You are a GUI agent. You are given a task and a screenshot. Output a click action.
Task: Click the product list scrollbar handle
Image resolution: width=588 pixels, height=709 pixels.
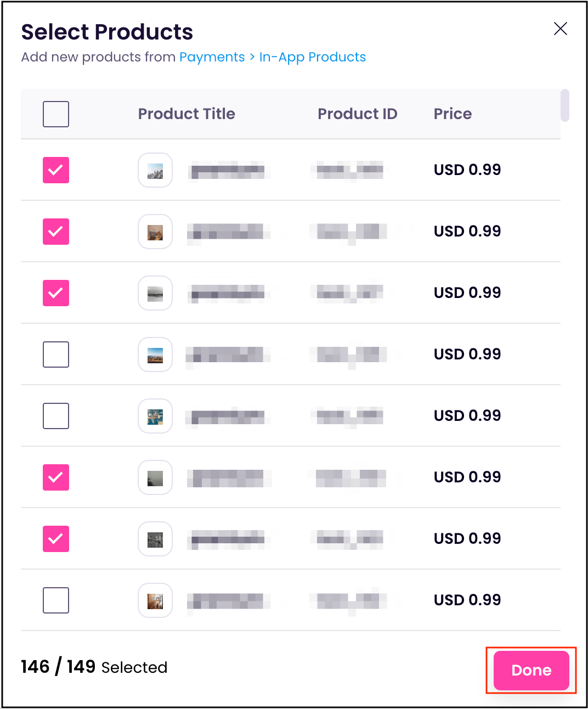tap(564, 105)
